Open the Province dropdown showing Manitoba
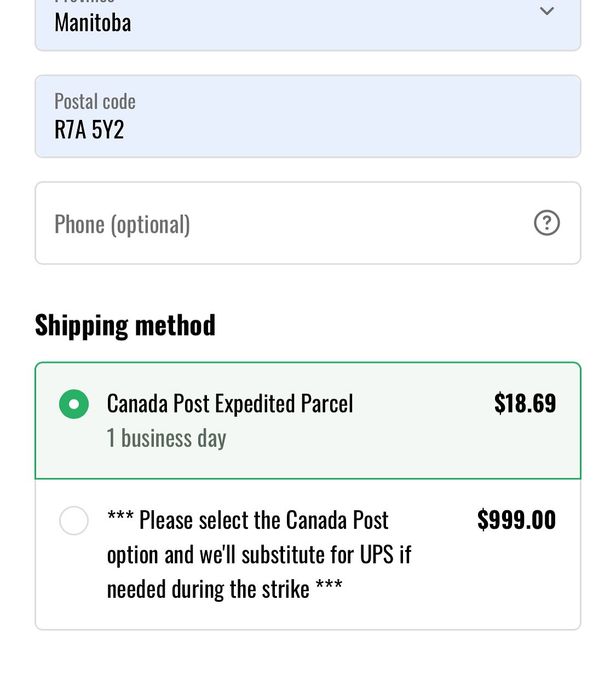The image size is (616, 687). [308, 25]
